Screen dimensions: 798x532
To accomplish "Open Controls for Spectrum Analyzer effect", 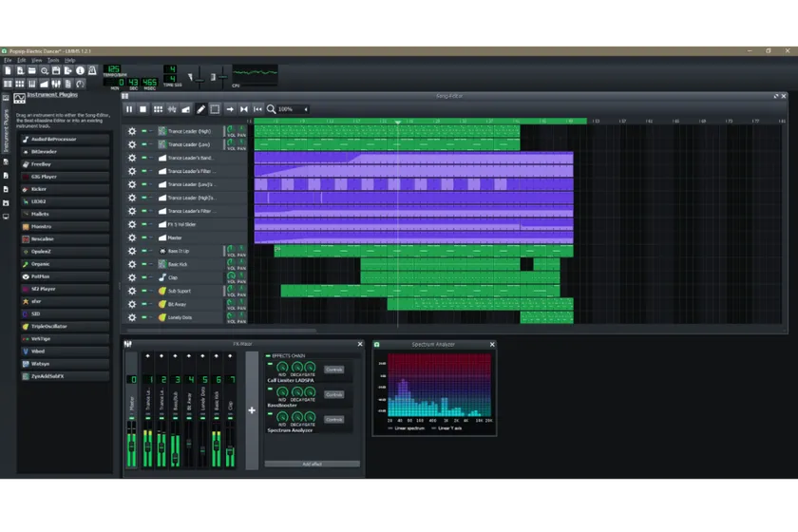I will coord(333,420).
